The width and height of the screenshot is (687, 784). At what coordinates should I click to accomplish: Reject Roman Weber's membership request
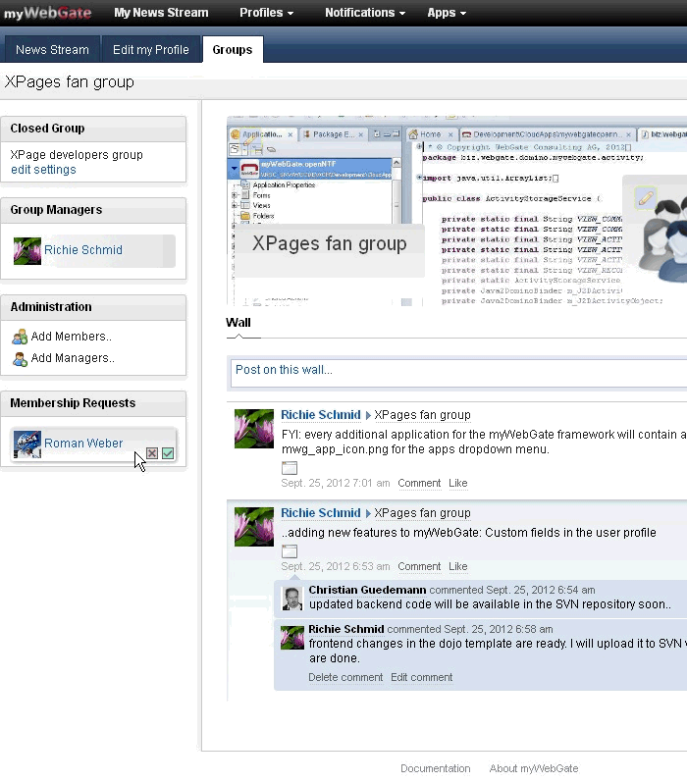(152, 453)
